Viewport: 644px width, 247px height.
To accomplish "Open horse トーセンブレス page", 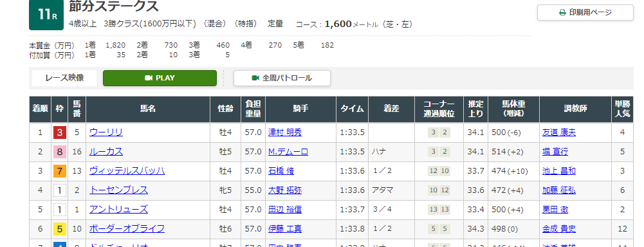I will pos(118,190).
